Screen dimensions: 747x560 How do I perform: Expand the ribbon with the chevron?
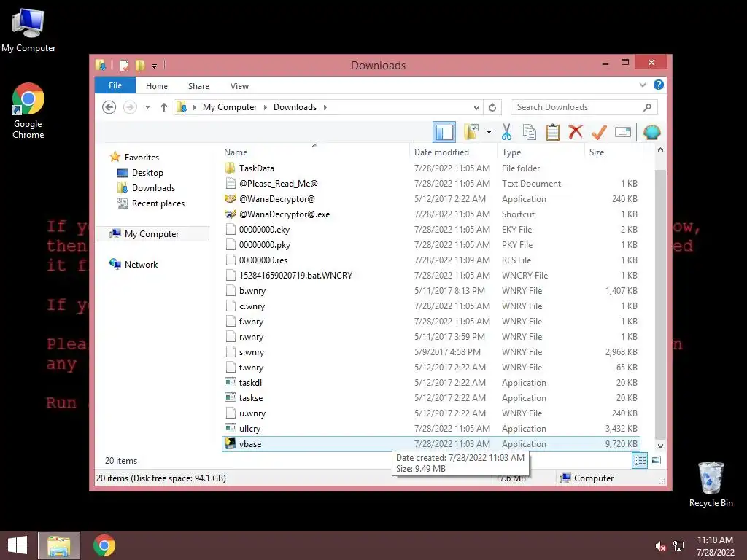pyautogui.click(x=642, y=85)
